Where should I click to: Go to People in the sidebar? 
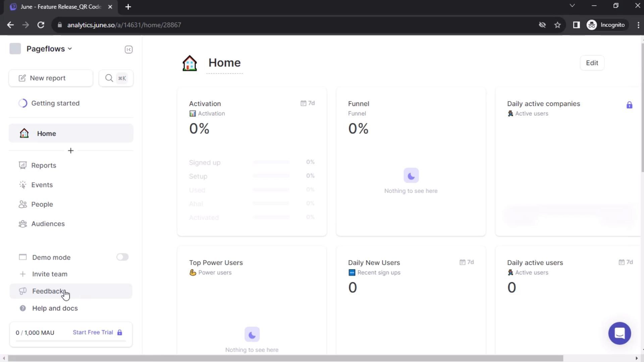point(42,204)
